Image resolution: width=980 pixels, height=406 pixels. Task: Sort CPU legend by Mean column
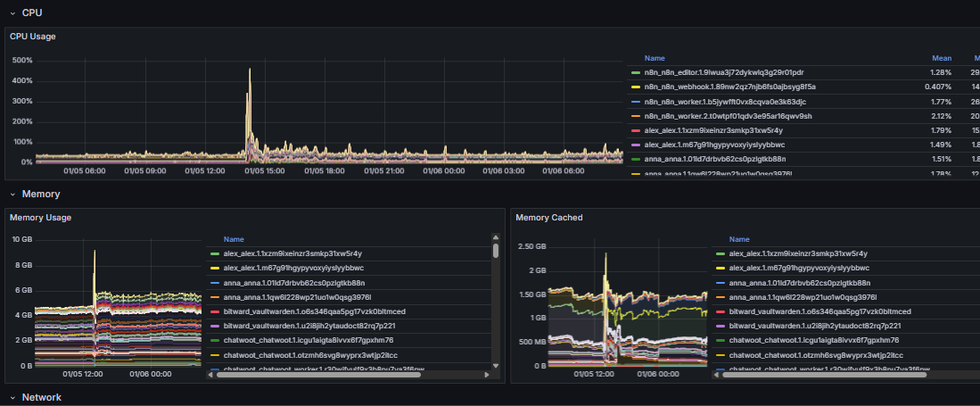point(942,58)
